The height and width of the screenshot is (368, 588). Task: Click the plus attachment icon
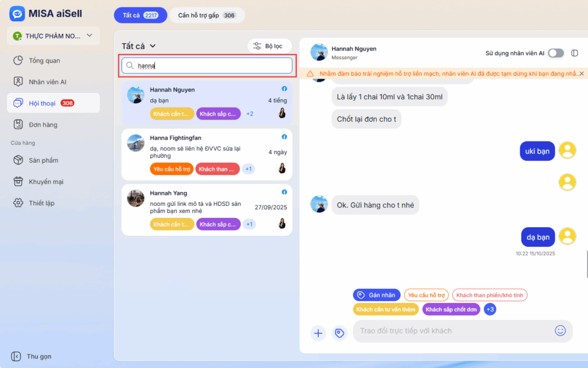(318, 333)
